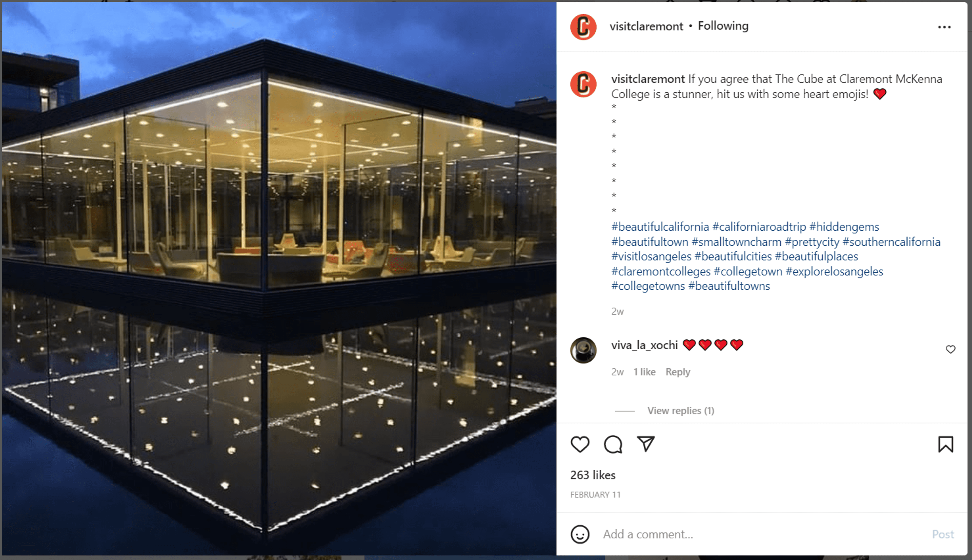Share the post via paper plane icon
The width and height of the screenshot is (972, 560).
pos(646,444)
